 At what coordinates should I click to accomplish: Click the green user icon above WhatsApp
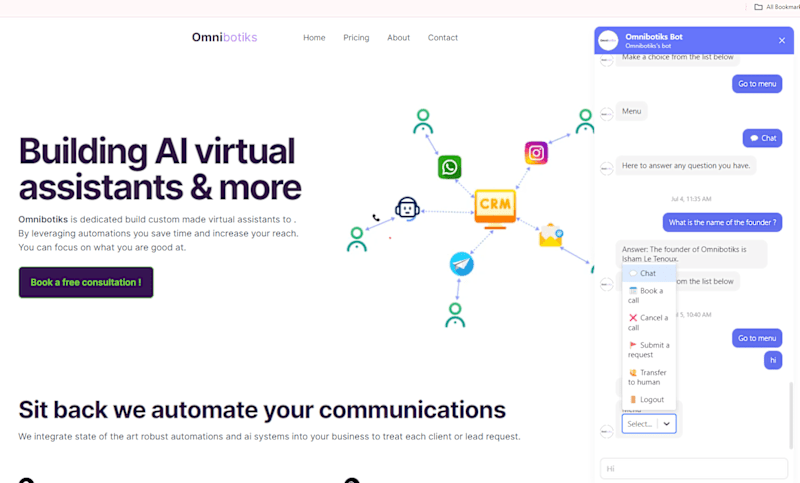(x=423, y=121)
